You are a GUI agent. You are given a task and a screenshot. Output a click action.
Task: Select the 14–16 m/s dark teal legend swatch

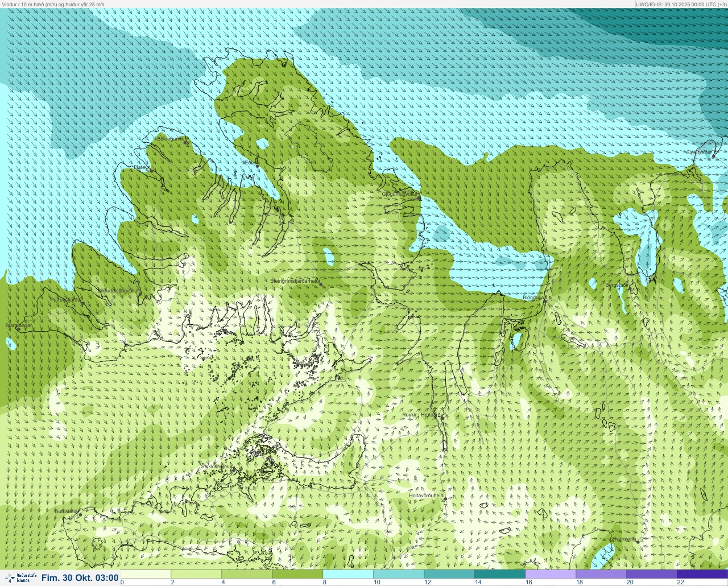(500, 574)
